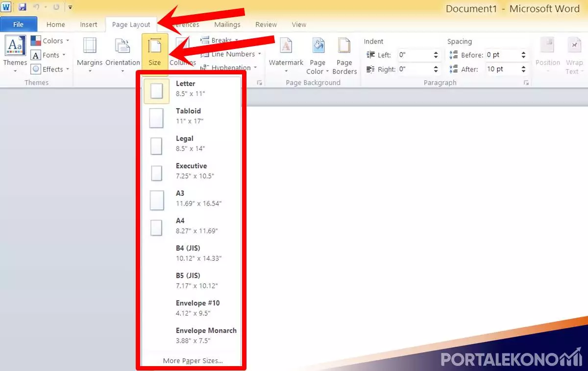Adjust the Spacing After spinner arrows
This screenshot has width=588, height=371.
(x=523, y=69)
